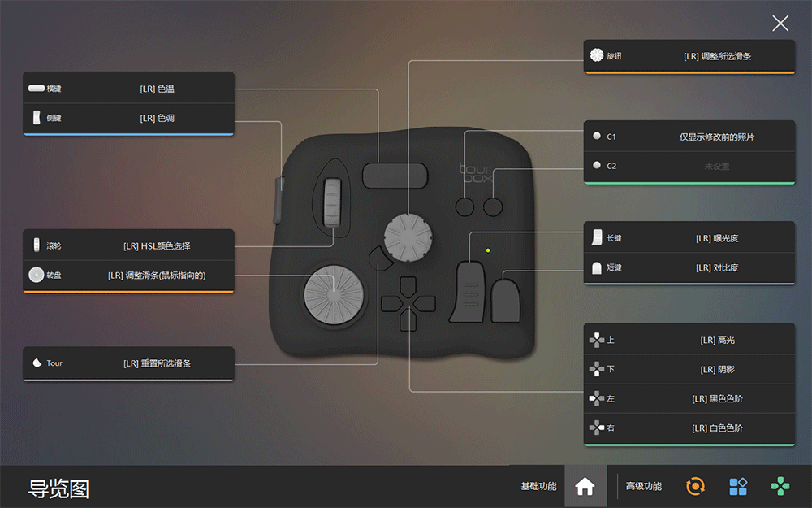Select the 横键 [LR] 色温 row

click(x=128, y=88)
